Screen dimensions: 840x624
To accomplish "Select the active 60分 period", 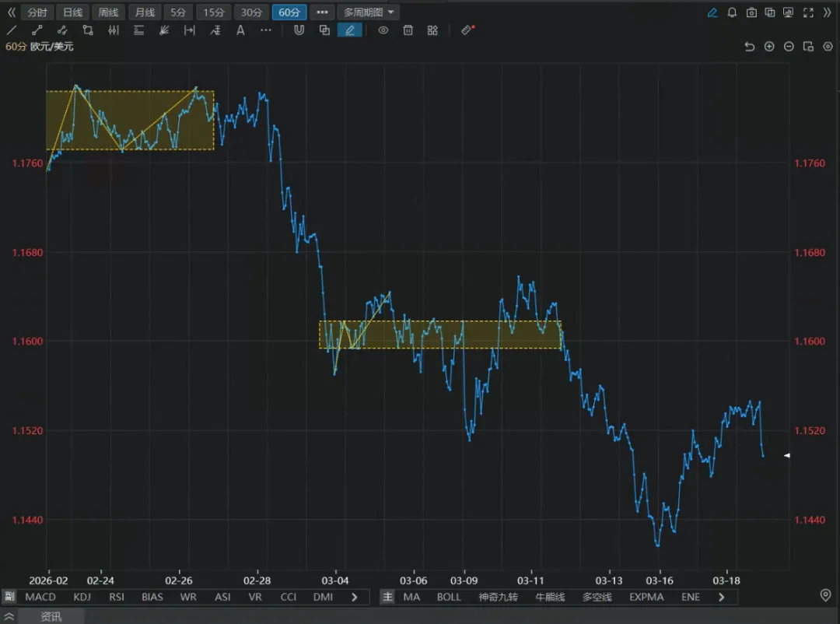I will tap(289, 12).
